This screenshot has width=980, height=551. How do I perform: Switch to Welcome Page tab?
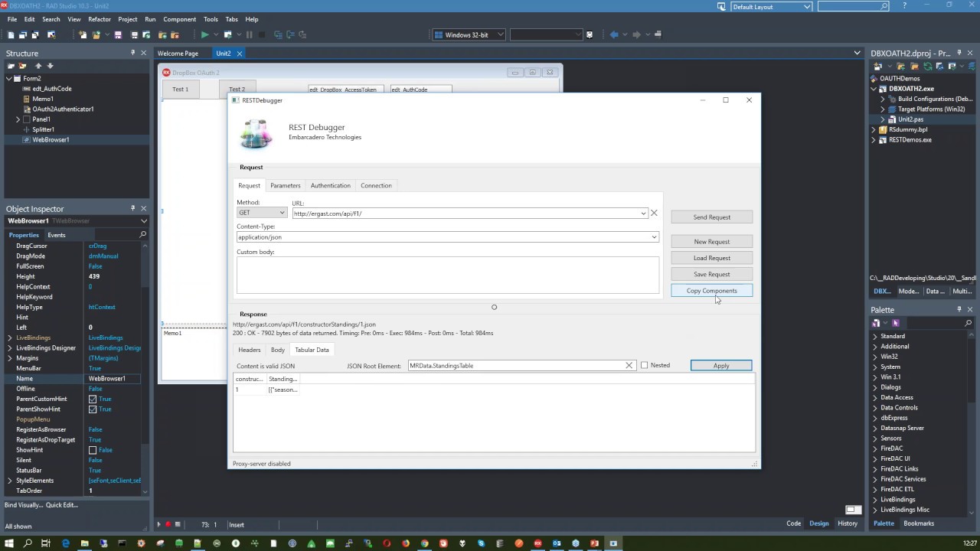pyautogui.click(x=178, y=54)
